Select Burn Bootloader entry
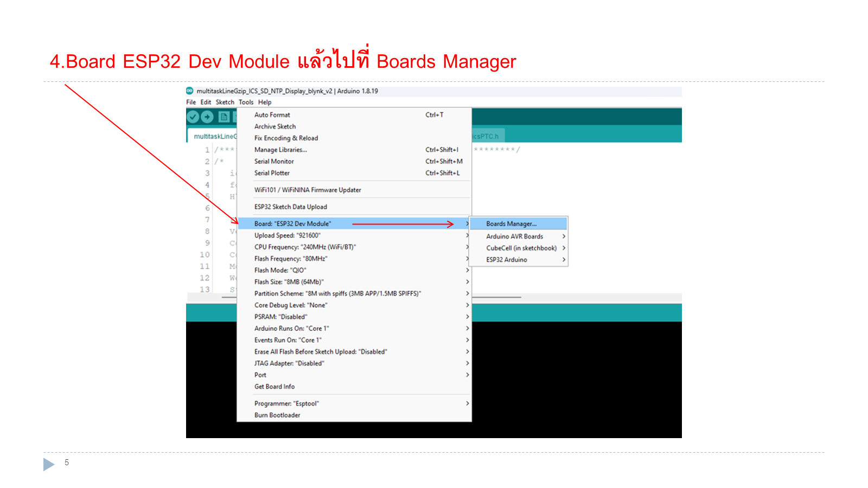This screenshot has height=488, width=868. click(354, 415)
